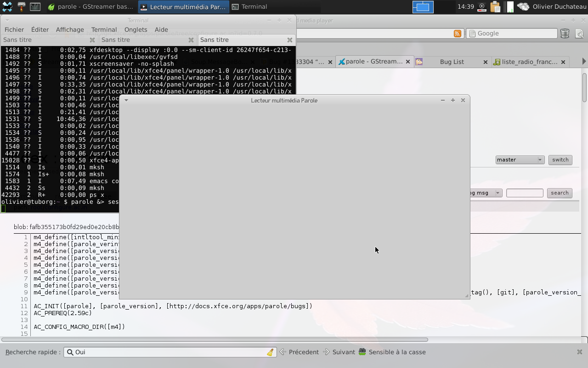Image resolution: width=588 pixels, height=368 pixels.
Task: Expand the master branch dropdown
Action: [x=520, y=160]
